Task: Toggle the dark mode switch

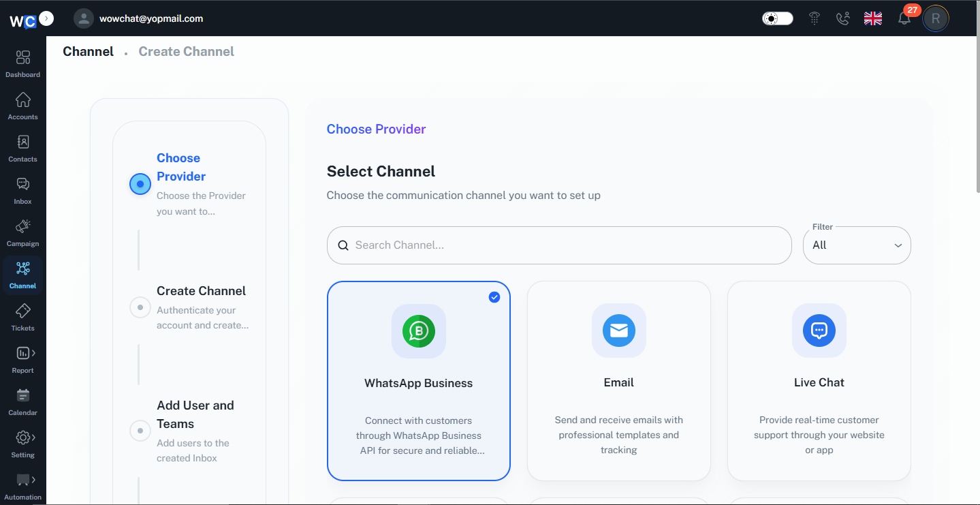Action: tap(777, 18)
